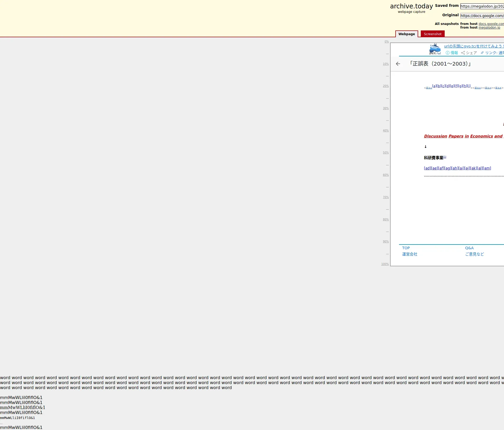Open the 情報 info icon
Screen dimensions: 504x430
[x=448, y=53]
